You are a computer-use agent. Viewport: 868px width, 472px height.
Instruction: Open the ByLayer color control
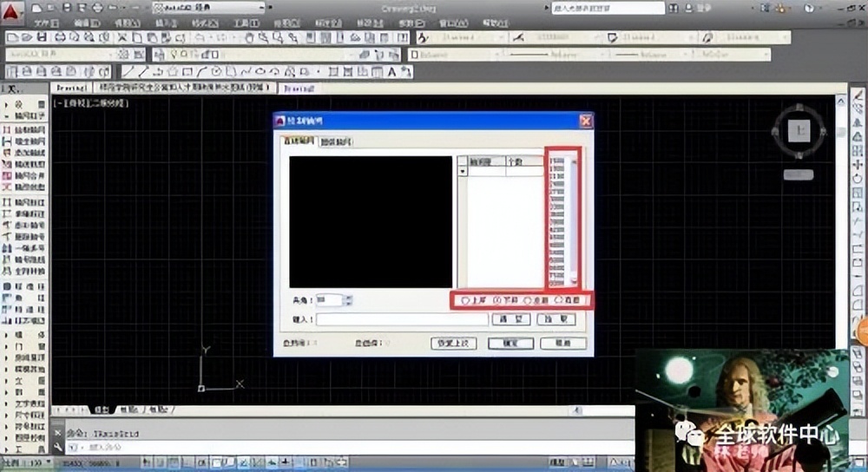(x=457, y=54)
